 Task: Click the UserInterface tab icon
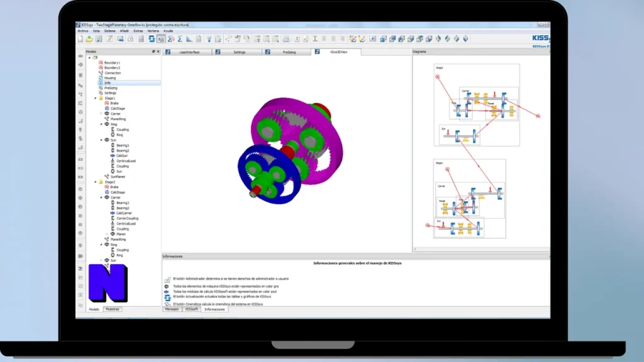(x=168, y=52)
